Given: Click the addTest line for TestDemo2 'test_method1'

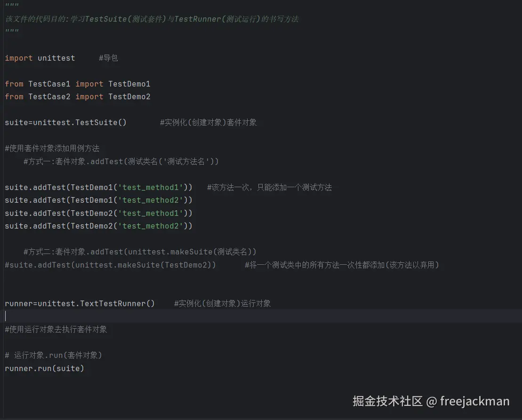Looking at the screenshot, I should click(99, 214).
